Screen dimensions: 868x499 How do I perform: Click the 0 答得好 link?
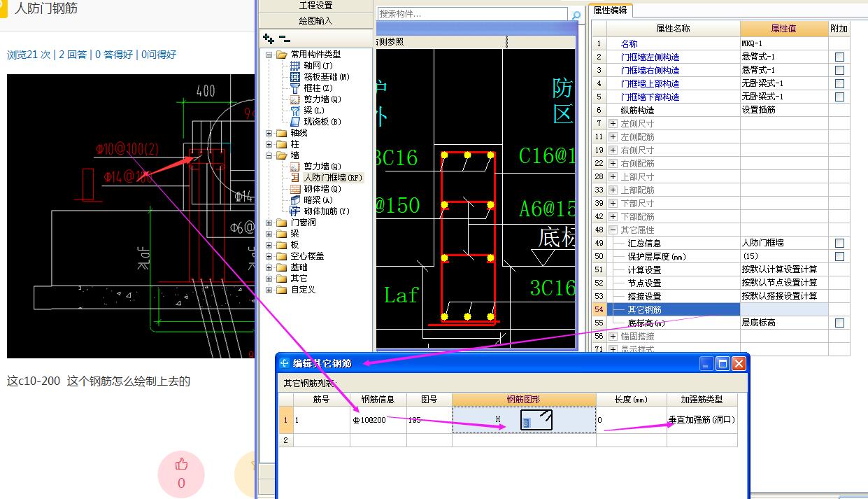coord(114,55)
